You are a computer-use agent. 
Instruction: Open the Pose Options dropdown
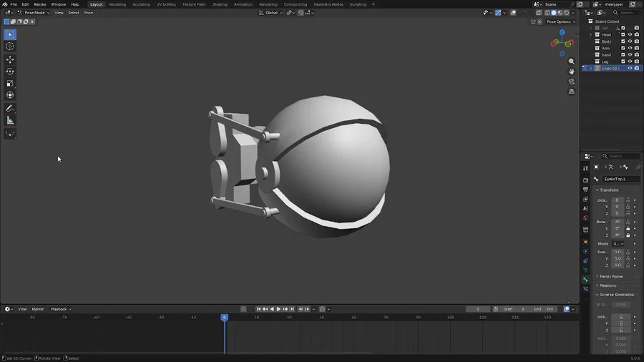pyautogui.click(x=561, y=21)
